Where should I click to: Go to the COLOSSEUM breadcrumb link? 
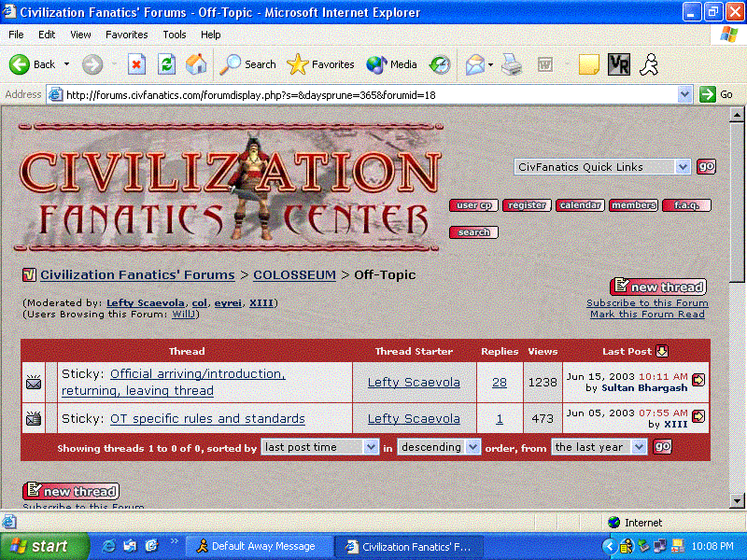point(294,275)
